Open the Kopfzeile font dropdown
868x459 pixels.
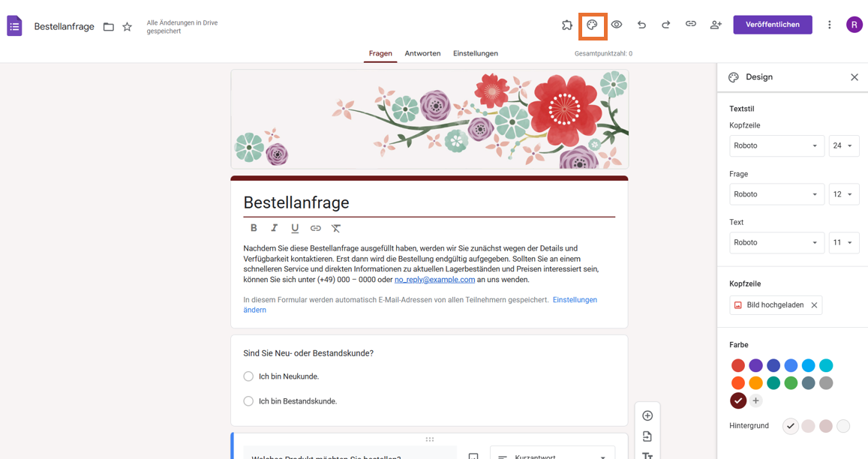coord(776,145)
